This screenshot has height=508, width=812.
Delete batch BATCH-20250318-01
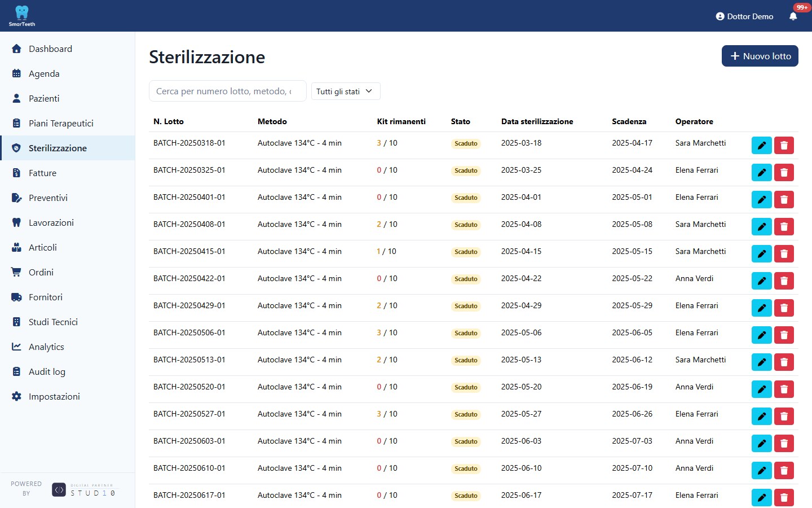784,145
